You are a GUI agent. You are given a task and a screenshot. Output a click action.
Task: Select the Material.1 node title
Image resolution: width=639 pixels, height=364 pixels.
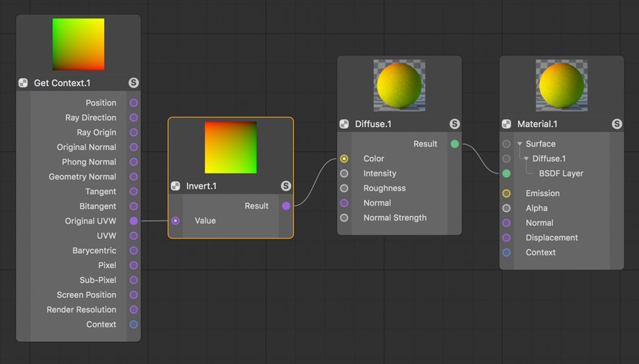click(537, 124)
